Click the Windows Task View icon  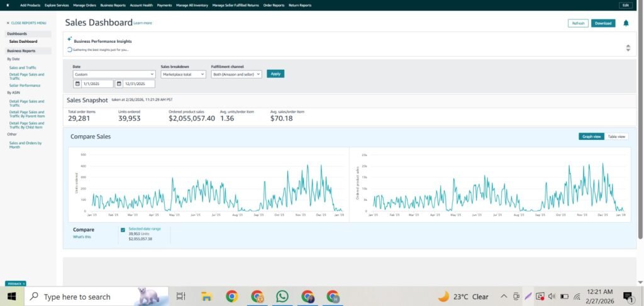(x=180, y=296)
